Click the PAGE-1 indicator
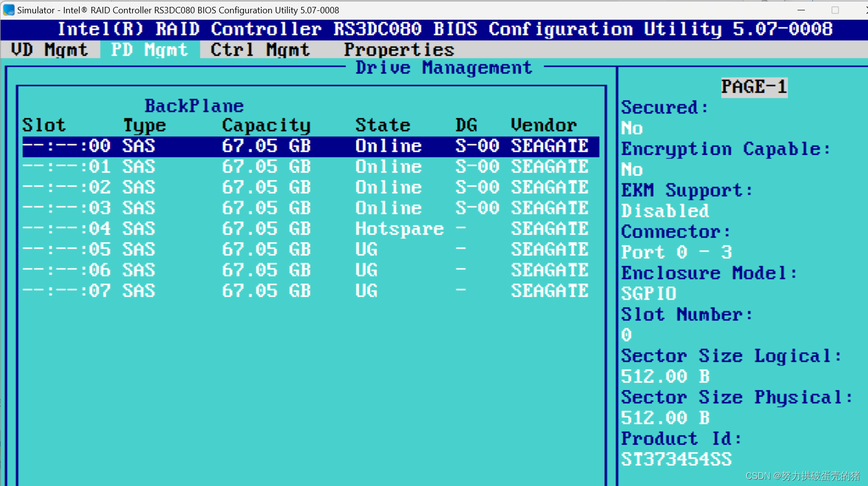868x486 pixels. pyautogui.click(x=754, y=87)
